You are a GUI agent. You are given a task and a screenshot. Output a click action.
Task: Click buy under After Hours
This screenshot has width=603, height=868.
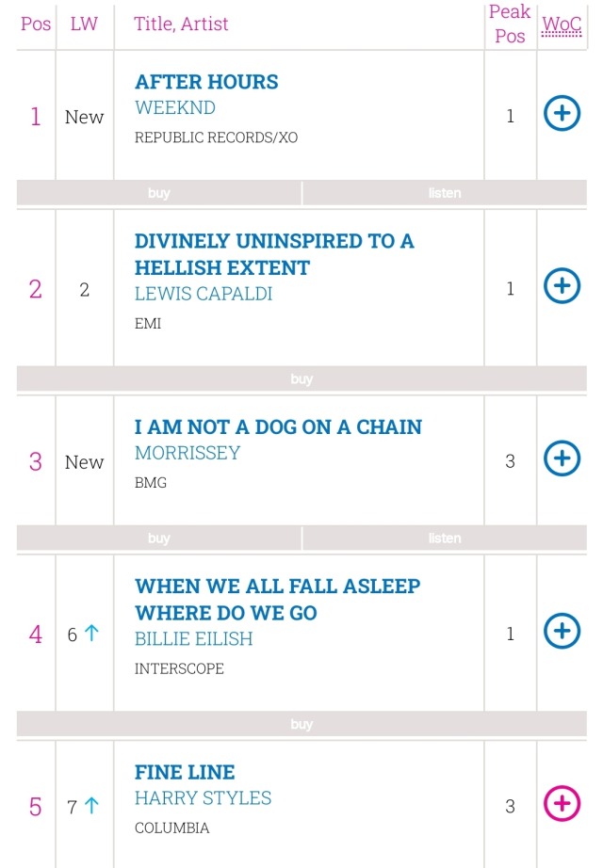[x=159, y=193]
